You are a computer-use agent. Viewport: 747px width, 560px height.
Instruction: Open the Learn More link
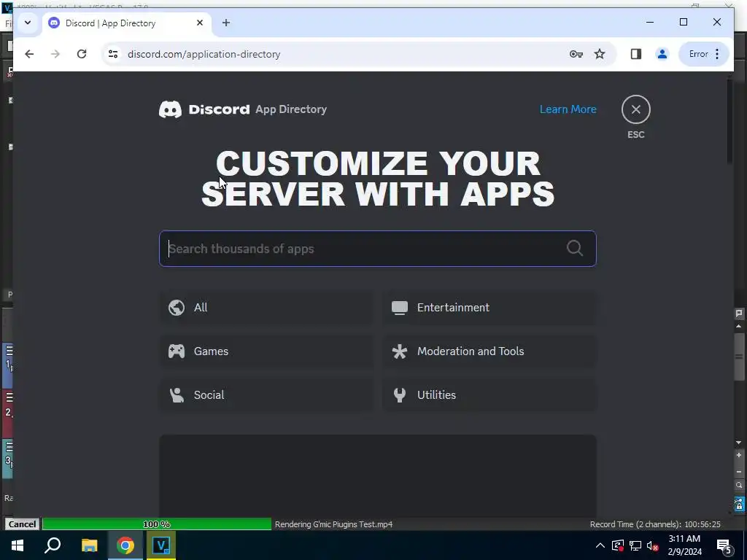[x=568, y=109]
